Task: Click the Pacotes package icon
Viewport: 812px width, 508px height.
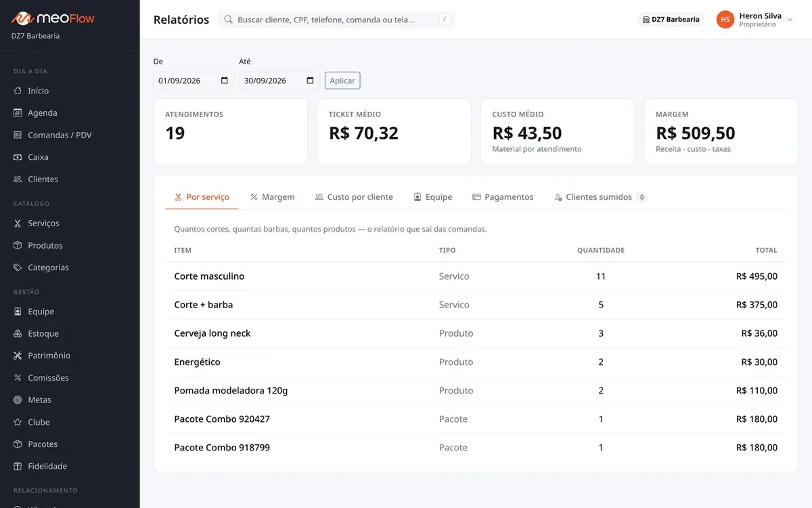Action: (x=18, y=444)
